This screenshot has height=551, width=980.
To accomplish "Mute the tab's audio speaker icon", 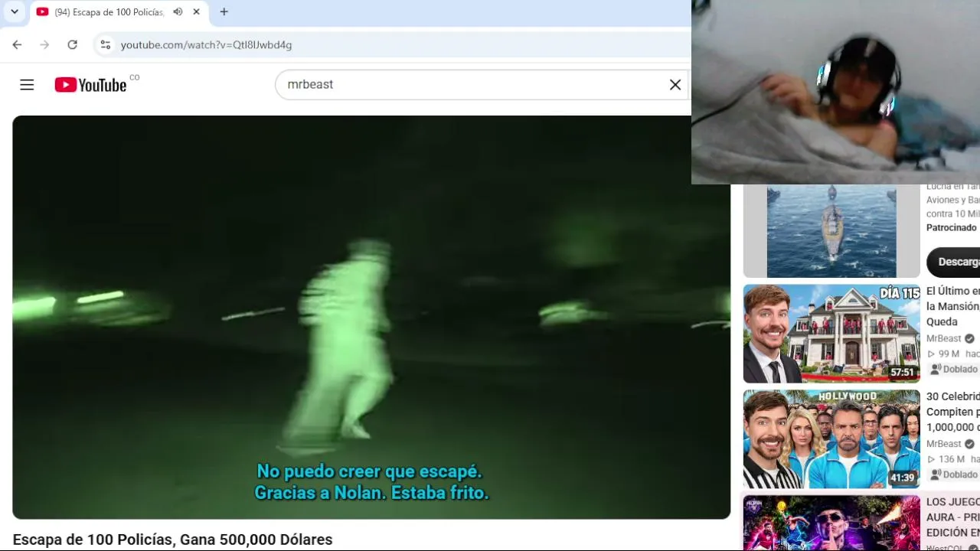I will click(x=178, y=12).
